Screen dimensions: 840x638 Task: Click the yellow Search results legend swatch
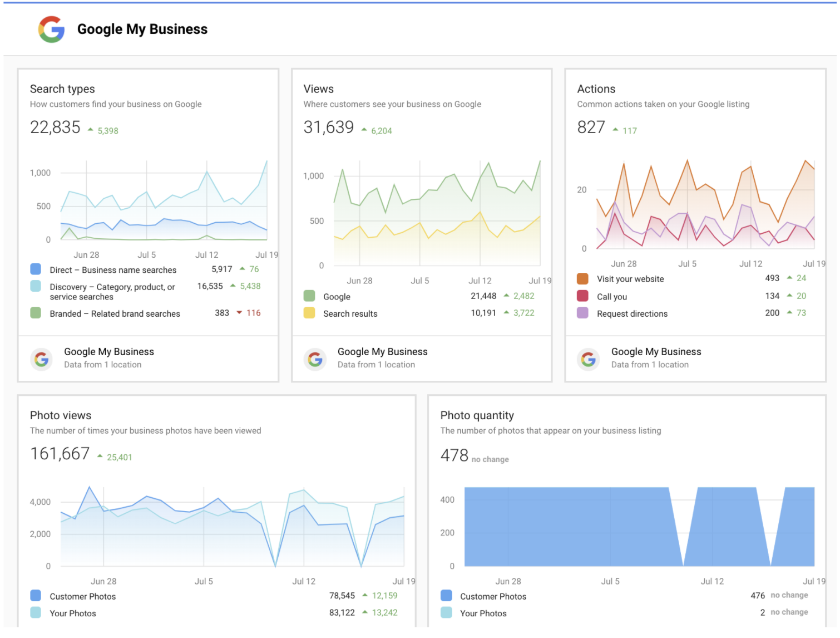(x=309, y=313)
